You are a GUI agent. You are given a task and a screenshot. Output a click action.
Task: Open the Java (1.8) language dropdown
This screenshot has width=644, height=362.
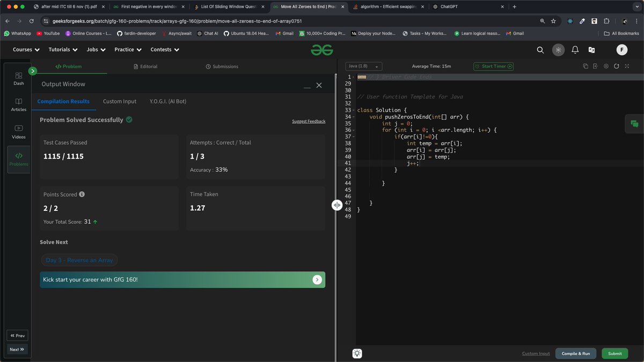pos(364,67)
